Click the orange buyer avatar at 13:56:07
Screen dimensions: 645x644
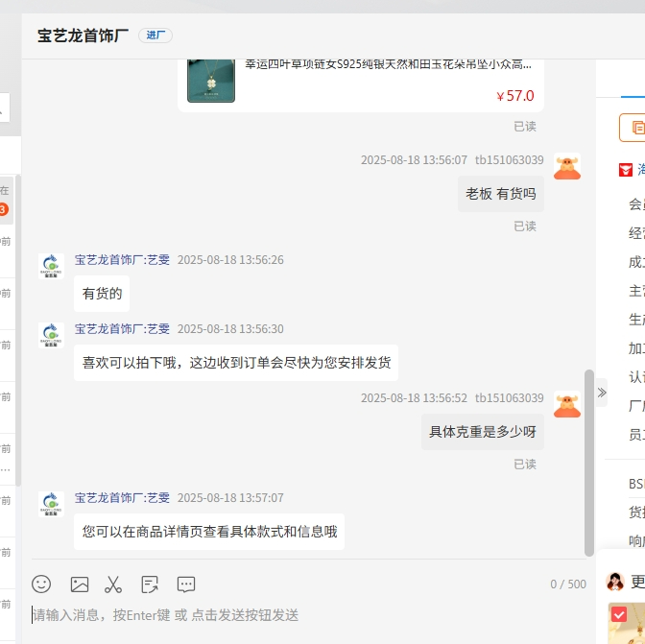(567, 166)
